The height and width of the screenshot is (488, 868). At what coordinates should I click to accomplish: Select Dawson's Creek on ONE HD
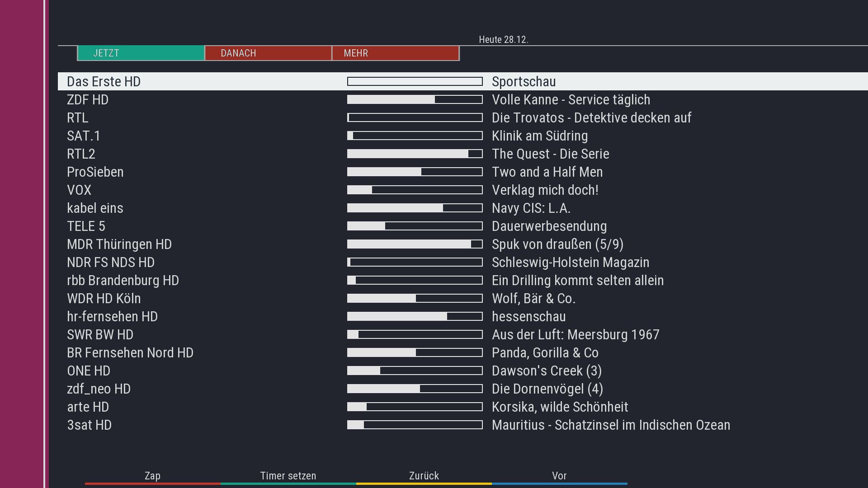click(547, 371)
